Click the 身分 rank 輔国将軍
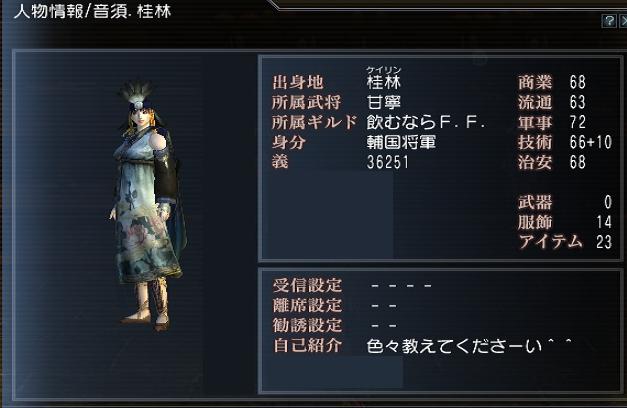627x408 pixels. tap(401, 142)
